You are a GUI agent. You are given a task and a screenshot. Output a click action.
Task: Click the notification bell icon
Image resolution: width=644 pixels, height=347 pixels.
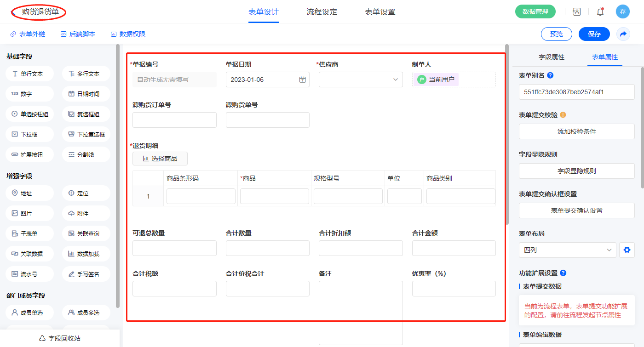click(x=600, y=12)
